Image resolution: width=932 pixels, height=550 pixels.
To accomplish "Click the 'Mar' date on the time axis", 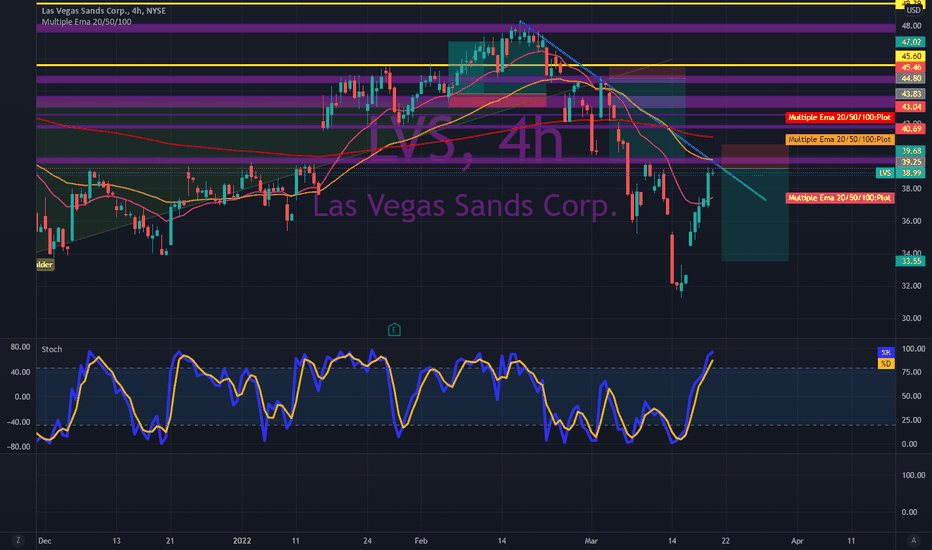I will [x=591, y=541].
